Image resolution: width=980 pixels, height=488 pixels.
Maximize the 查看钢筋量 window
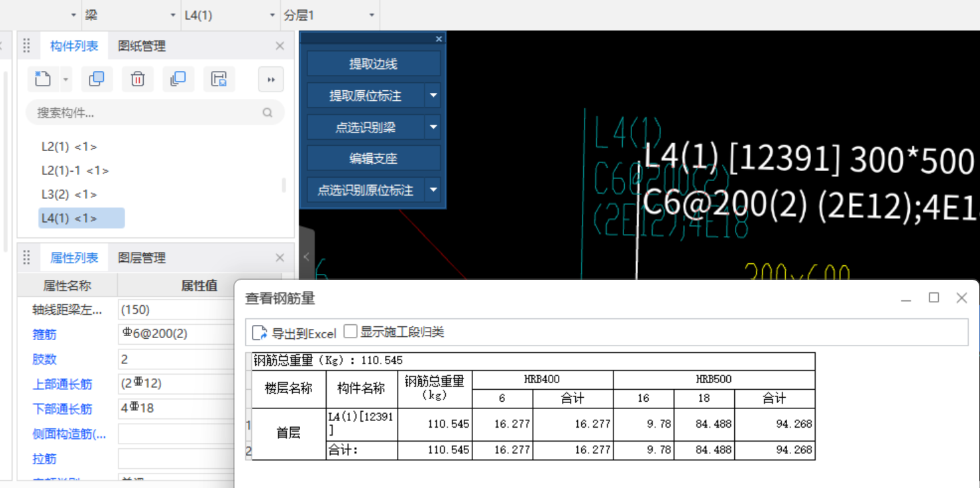point(934,298)
